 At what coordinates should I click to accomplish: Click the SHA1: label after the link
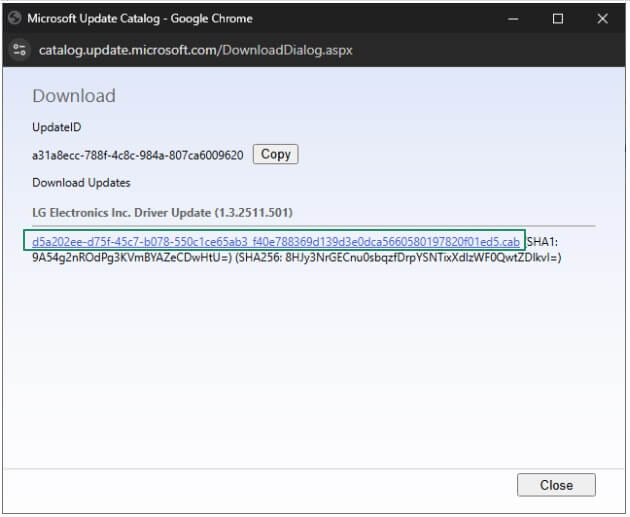(x=542, y=242)
